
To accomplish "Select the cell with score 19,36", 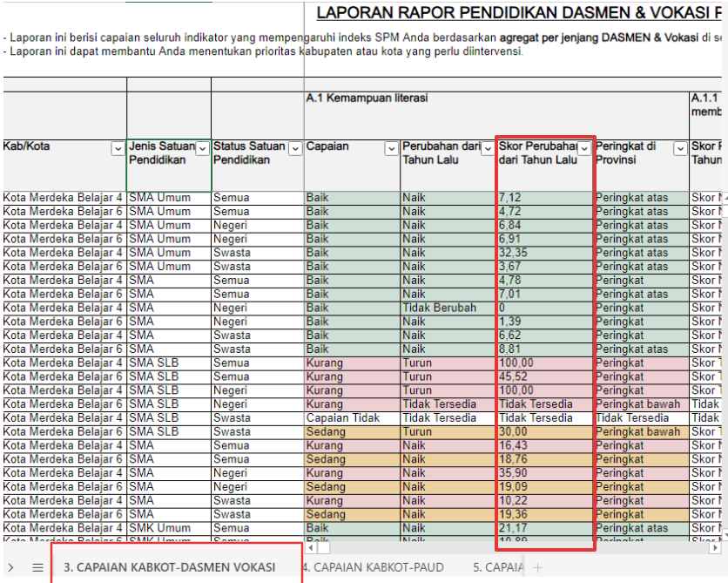I will (545, 515).
